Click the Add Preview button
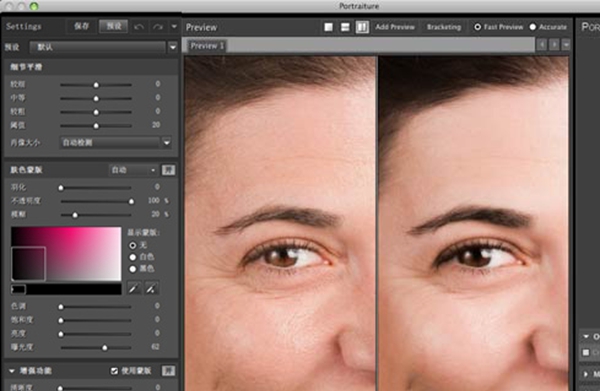The width and height of the screenshot is (600, 391). tap(395, 27)
